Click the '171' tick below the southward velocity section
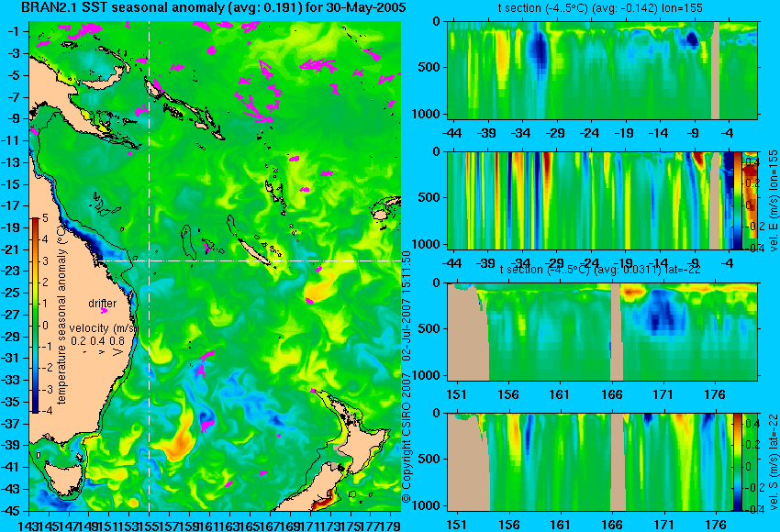This screenshot has width=780, height=532. [x=663, y=525]
